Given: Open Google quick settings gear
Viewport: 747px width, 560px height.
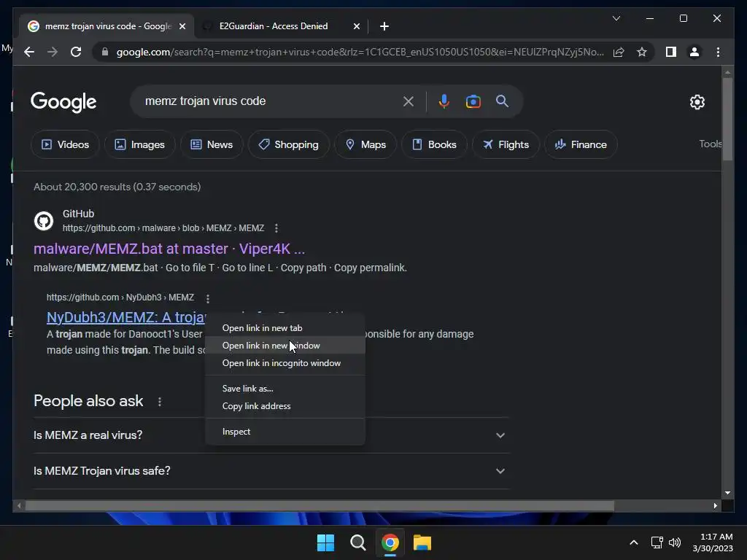Looking at the screenshot, I should tap(697, 101).
